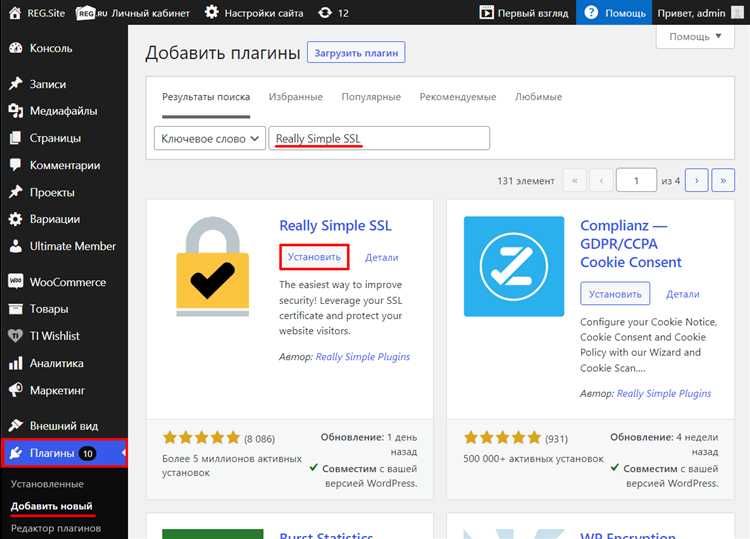Go to the next results page
The height and width of the screenshot is (539, 750).
tap(696, 180)
